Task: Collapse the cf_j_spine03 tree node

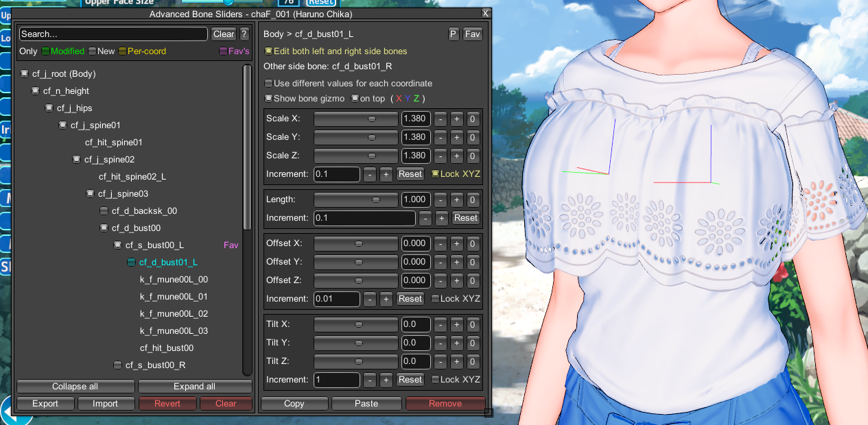Action: click(x=91, y=193)
